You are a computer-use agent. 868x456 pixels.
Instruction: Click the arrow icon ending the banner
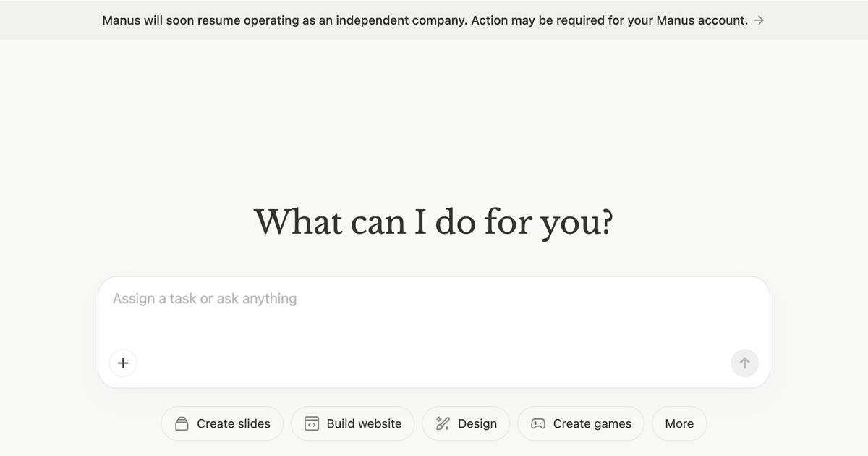click(759, 20)
